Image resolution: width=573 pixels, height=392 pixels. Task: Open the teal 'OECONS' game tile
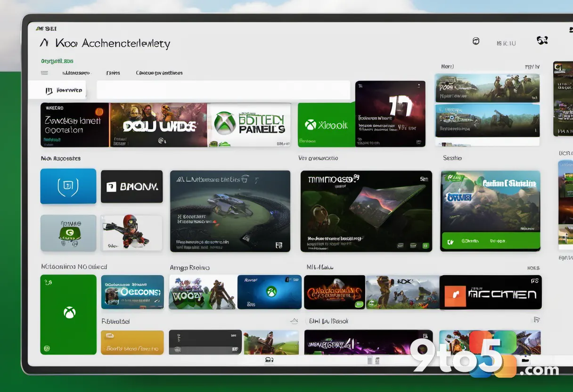(132, 292)
